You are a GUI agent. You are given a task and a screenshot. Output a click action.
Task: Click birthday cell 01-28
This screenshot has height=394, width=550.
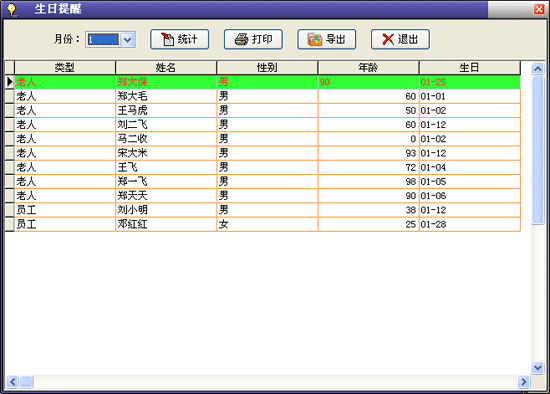point(470,224)
